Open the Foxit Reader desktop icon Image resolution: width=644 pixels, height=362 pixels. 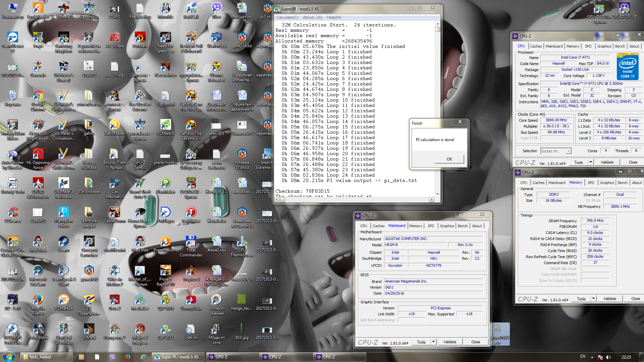click(x=38, y=11)
